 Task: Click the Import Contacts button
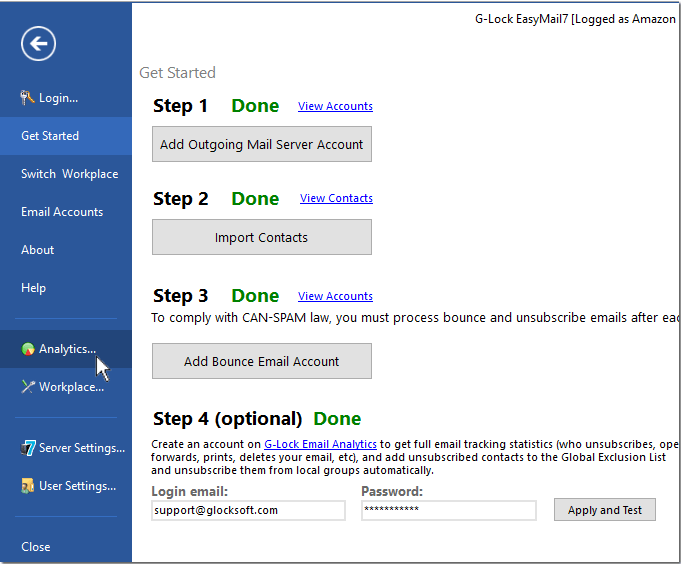pos(262,237)
